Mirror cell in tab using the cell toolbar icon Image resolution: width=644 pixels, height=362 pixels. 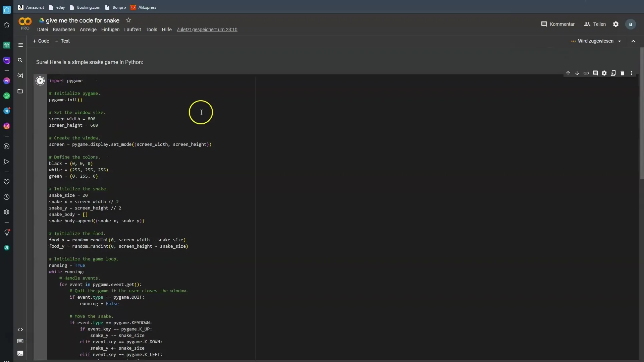(x=613, y=73)
